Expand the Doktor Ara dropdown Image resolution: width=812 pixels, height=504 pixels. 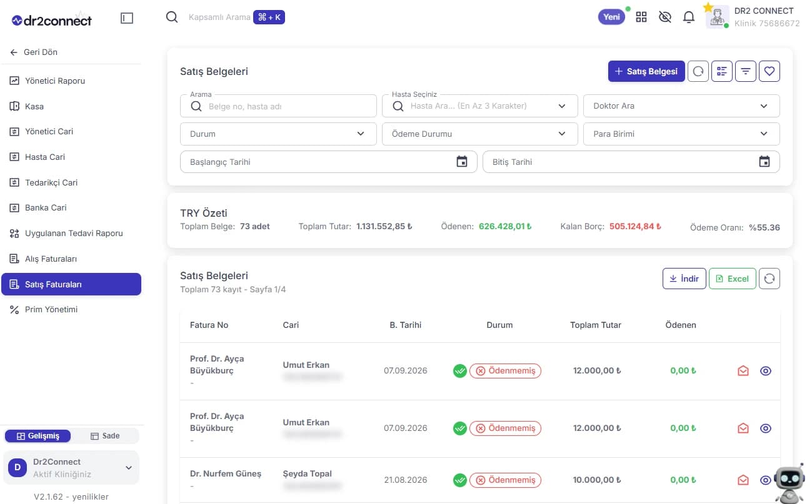(681, 106)
